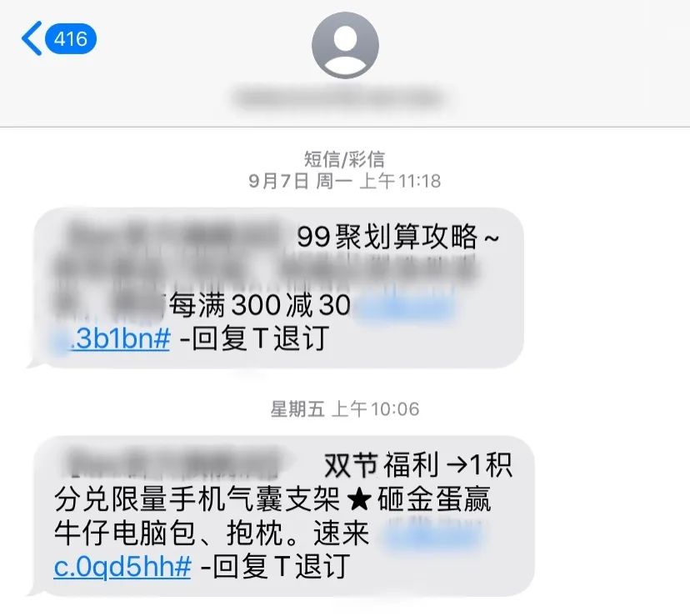Tap the 牛仔电脑包、抱枕 line

tap(168, 533)
